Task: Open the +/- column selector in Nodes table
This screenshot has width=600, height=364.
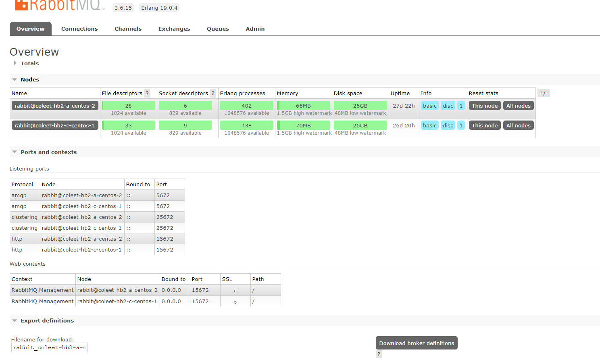Action: [x=543, y=93]
